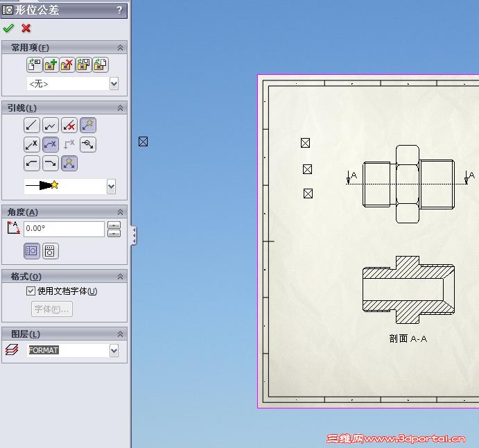
Task: Collapse the 图层(L) section
Action: [121, 334]
